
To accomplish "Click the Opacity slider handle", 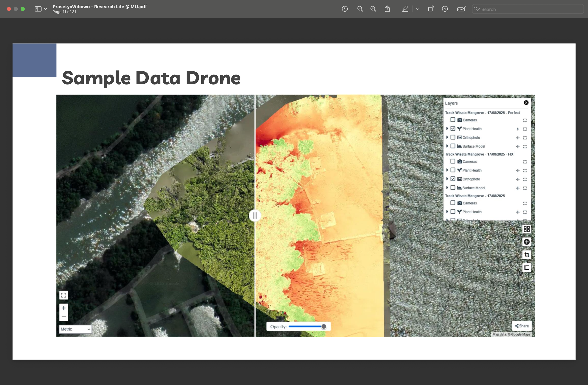I will 323,327.
